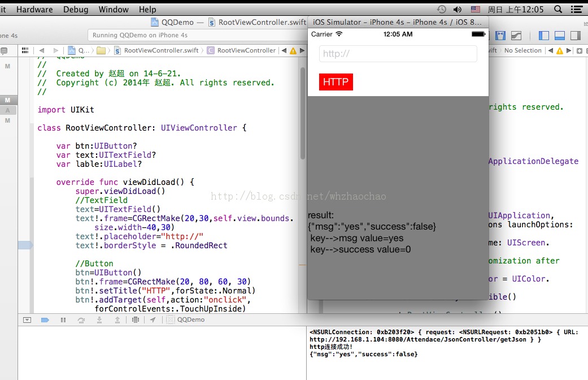Viewport: 588px width, 380px height.
Task: Toggle the navigator panel visibility
Action: tap(544, 36)
